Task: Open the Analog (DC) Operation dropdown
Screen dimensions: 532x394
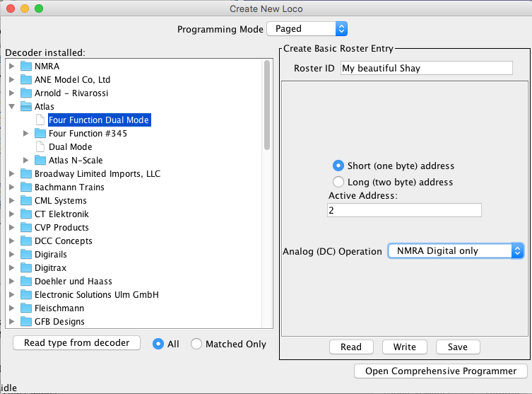Action: 456,251
